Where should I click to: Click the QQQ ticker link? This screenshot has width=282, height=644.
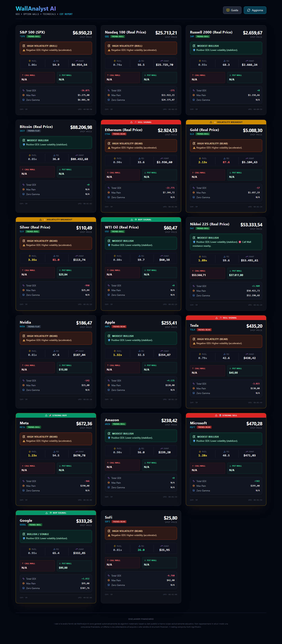click(107, 37)
